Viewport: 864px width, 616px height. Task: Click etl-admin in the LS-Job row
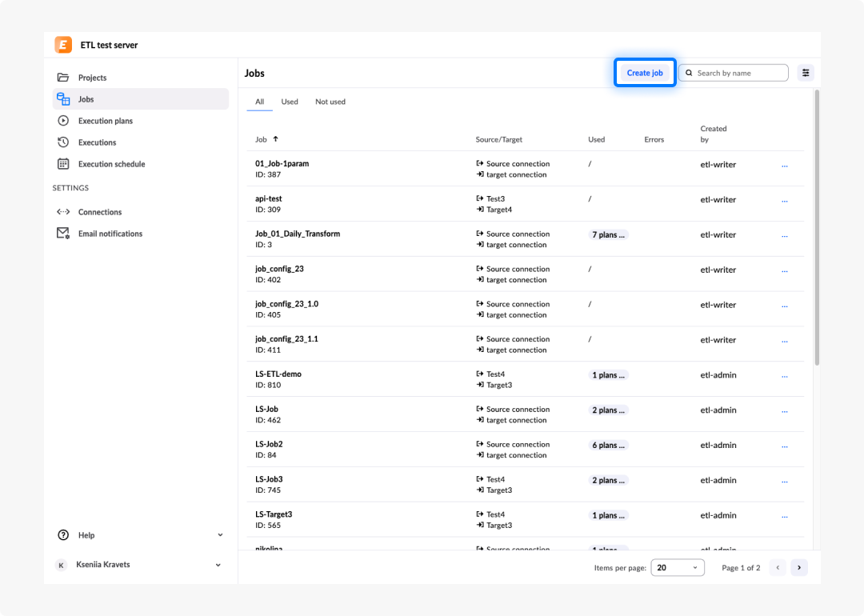coord(718,410)
